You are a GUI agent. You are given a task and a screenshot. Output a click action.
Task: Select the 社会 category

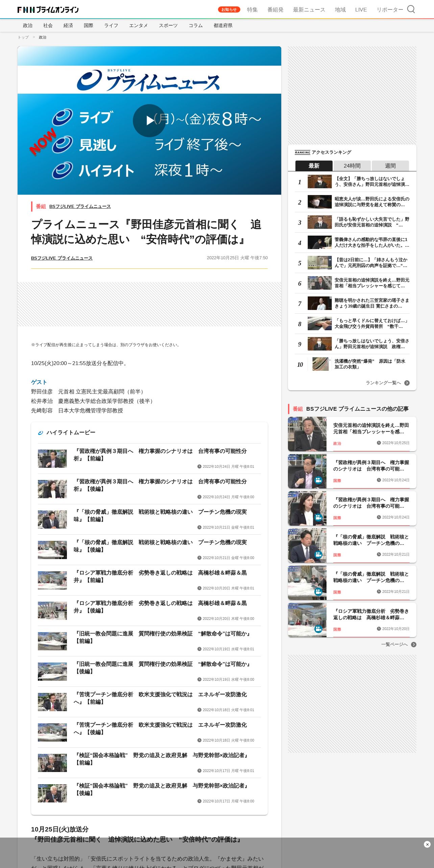pos(48,25)
